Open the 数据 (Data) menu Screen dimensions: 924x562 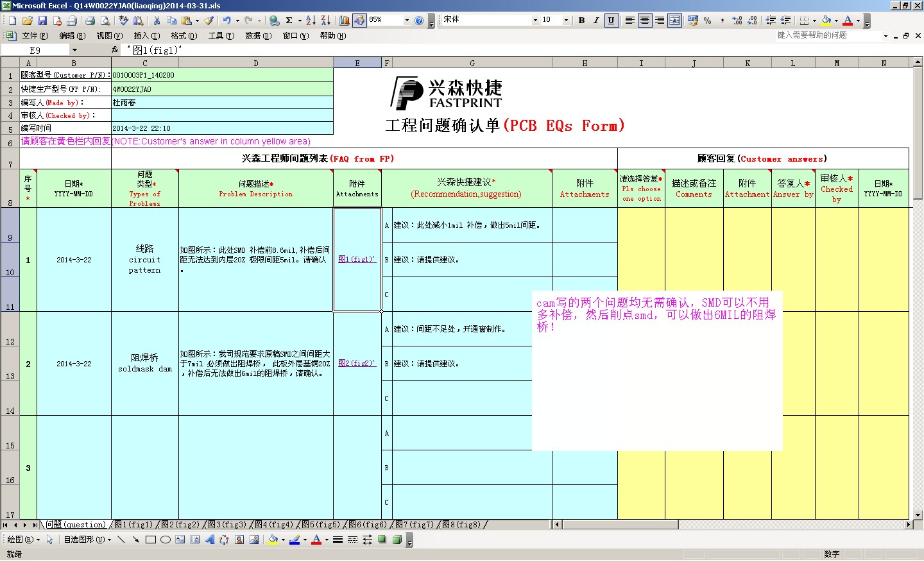click(259, 36)
